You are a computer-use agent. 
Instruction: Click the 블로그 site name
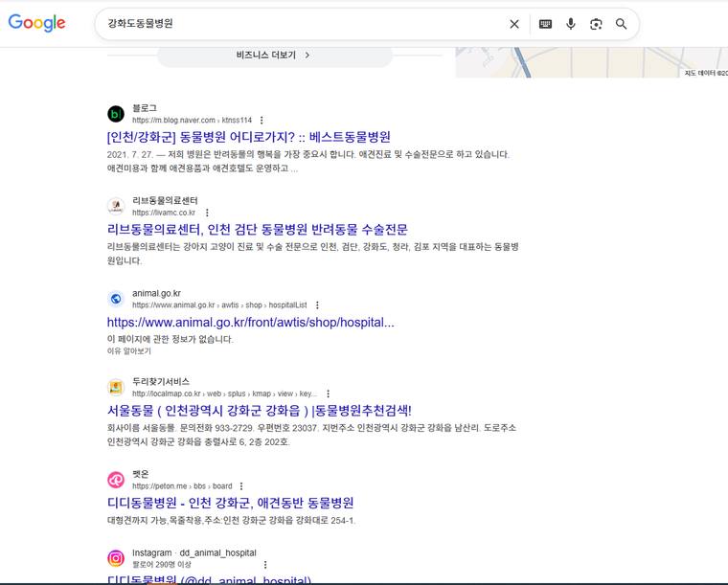tap(145, 108)
